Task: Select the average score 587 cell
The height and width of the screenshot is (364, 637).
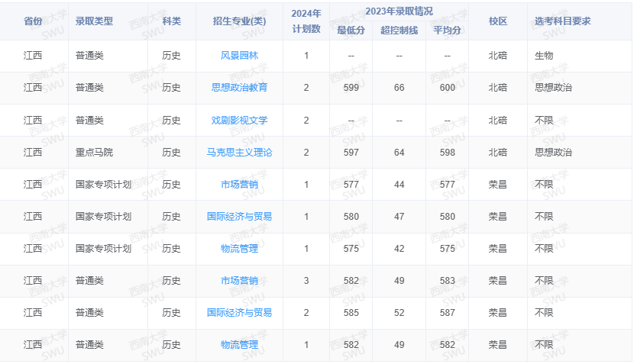Action: 448,312
